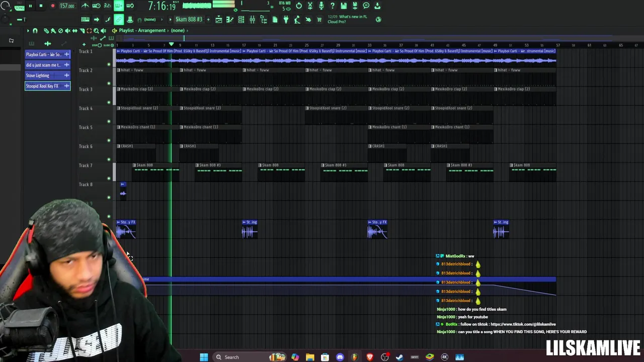Select the playlist zoom magnifier tool

[96, 31]
